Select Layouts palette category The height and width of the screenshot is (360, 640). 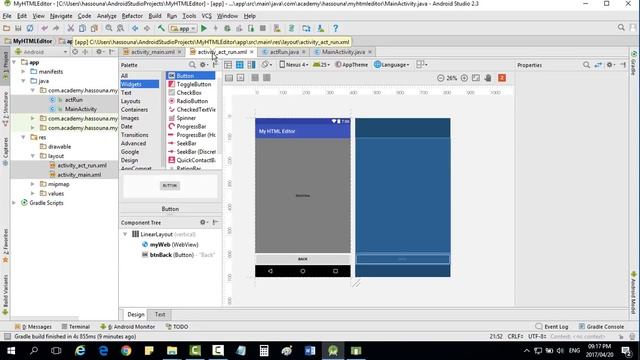click(x=131, y=101)
